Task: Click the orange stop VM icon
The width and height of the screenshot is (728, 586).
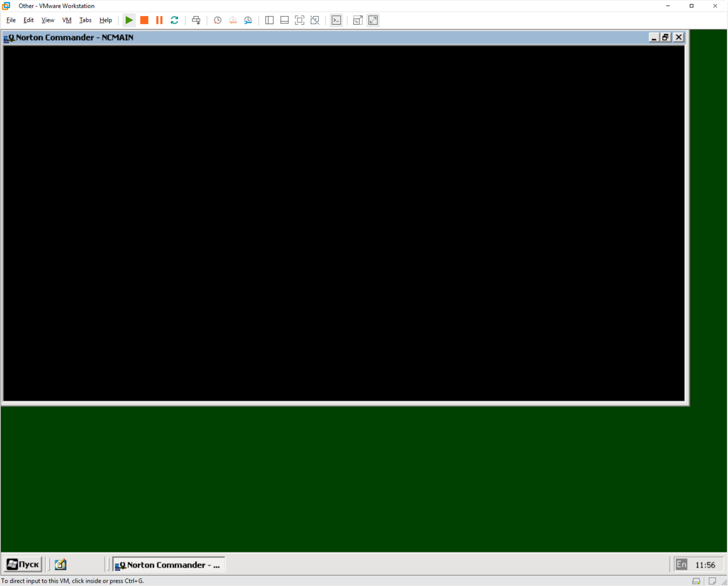Action: coord(144,20)
